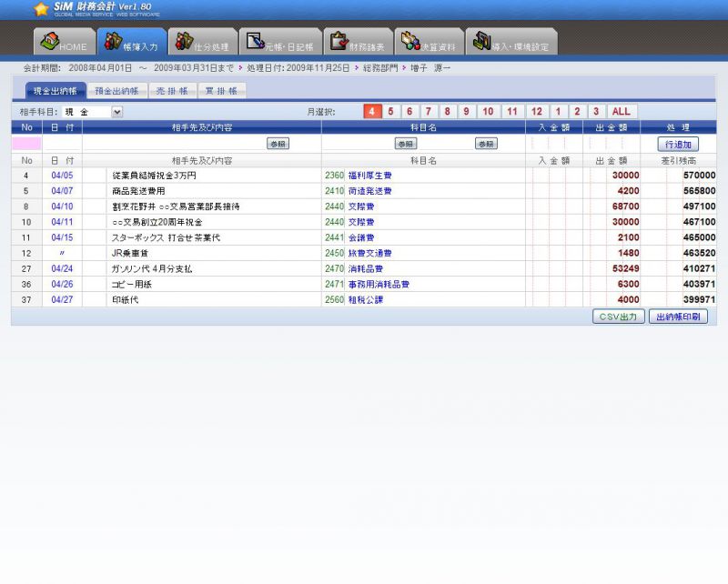This screenshot has width=728, height=584.
Task: Click the SiM 財務会計 star logo
Action: pos(41,9)
